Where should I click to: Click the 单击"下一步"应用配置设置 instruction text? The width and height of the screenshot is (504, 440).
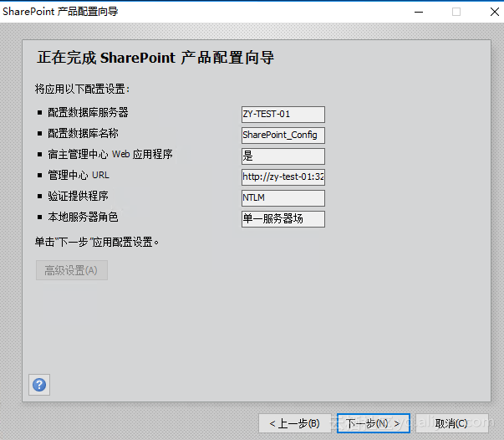[97, 243]
